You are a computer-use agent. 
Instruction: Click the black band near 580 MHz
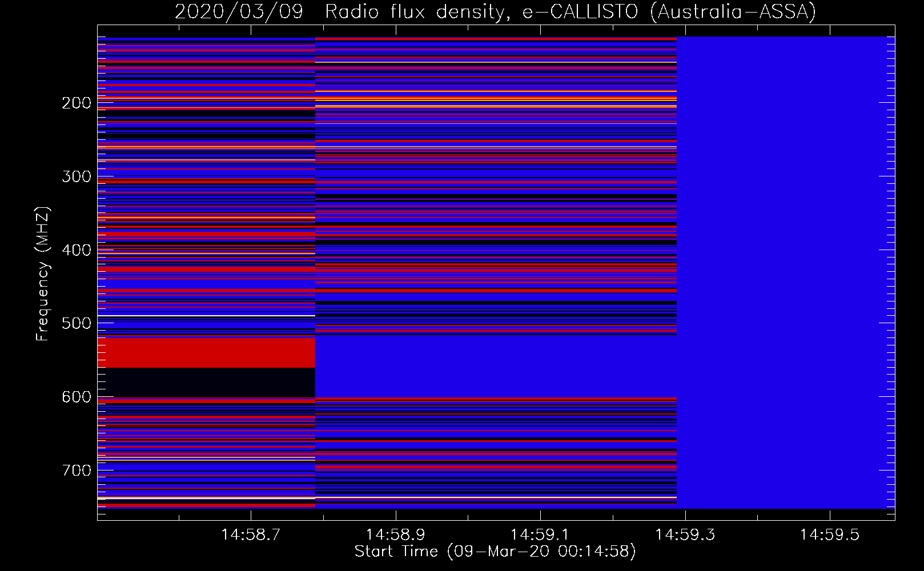[206, 382]
